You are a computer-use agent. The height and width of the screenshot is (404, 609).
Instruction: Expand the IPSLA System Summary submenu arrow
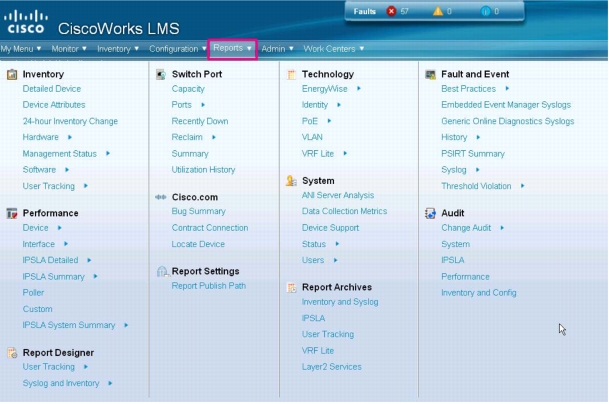[x=126, y=325]
